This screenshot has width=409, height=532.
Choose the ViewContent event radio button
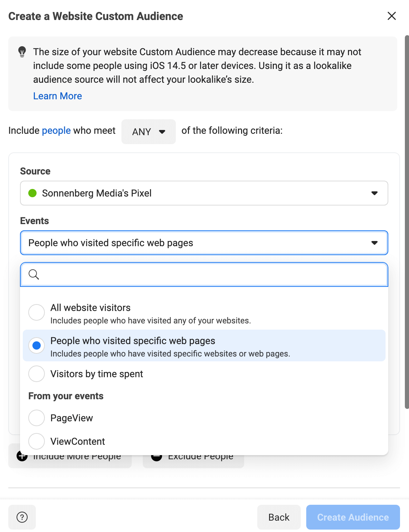[x=37, y=441]
